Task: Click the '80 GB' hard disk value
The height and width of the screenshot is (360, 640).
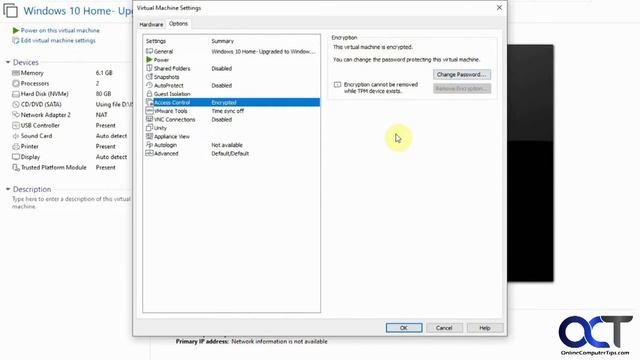Action: click(x=103, y=93)
